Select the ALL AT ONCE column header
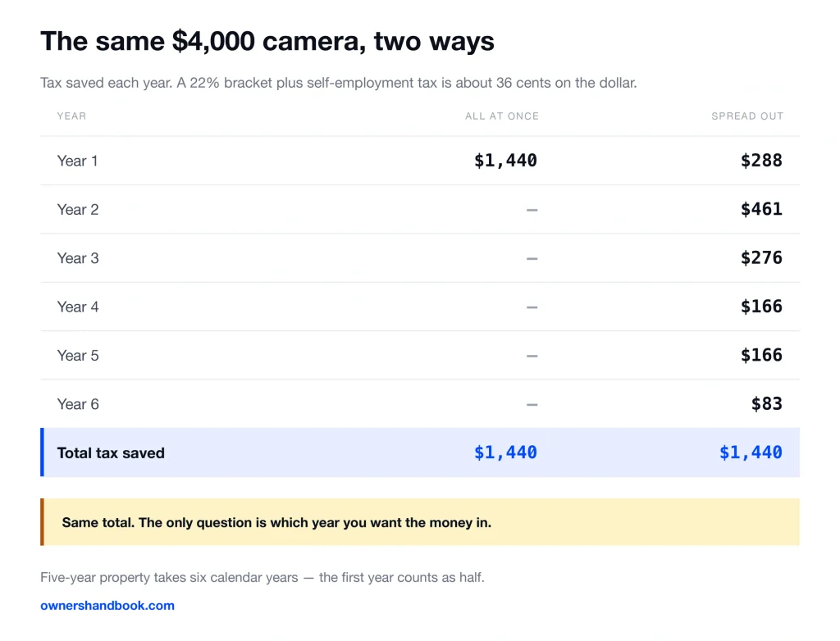The height and width of the screenshot is (641, 840). point(501,116)
